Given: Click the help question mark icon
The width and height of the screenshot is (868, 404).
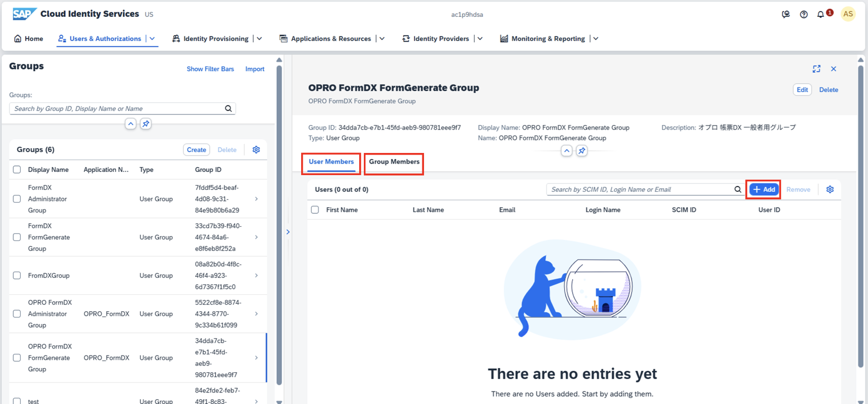Looking at the screenshot, I should coord(804,14).
